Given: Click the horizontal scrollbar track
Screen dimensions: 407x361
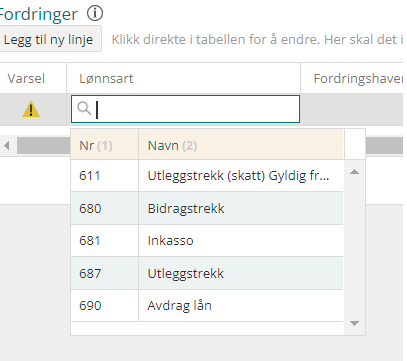Looking at the screenshot, I should point(384,146).
